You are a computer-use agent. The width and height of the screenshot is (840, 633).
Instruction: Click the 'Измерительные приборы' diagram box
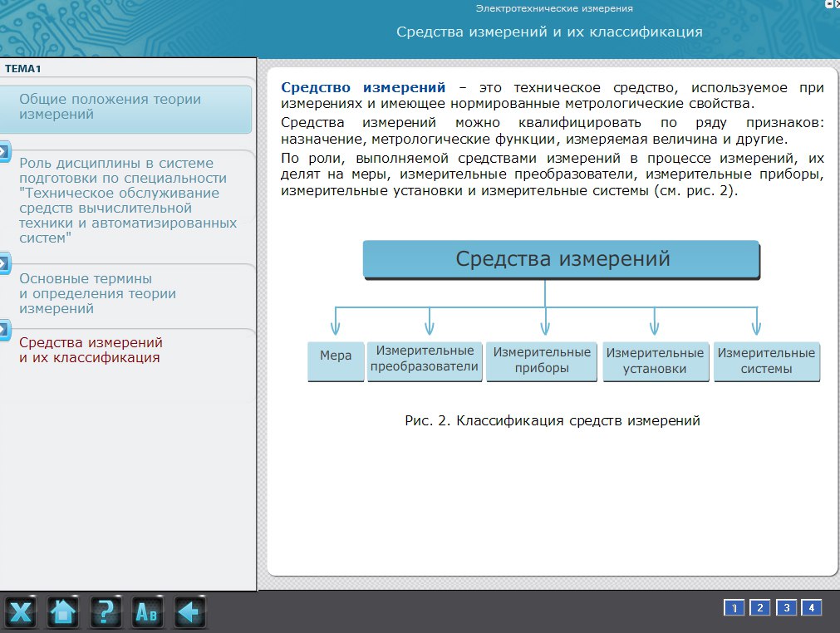542,361
